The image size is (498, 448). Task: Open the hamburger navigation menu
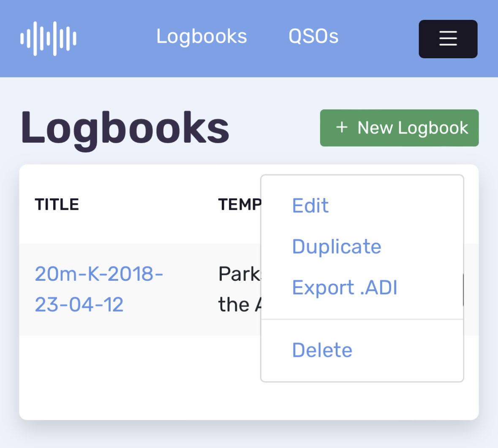448,38
